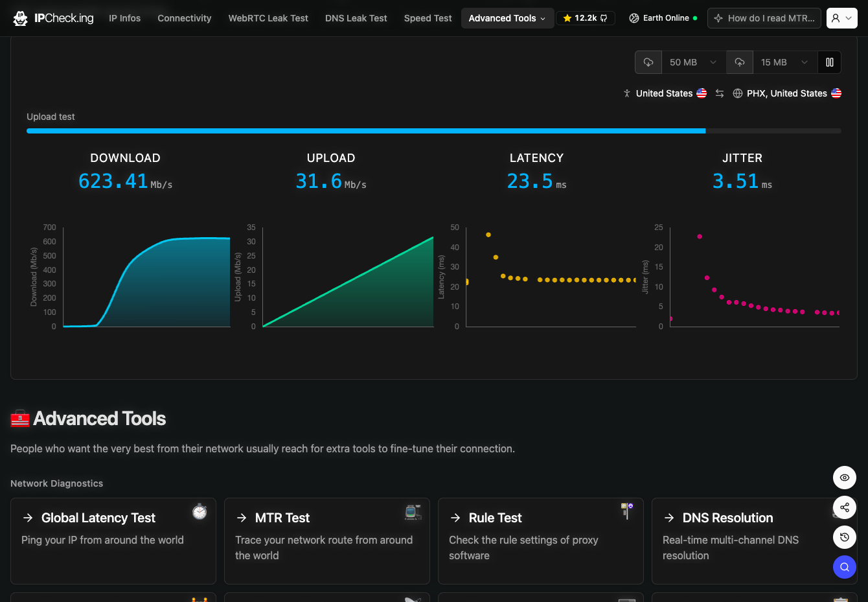Select WebRTC Leak Test in navigation
The image size is (868, 602).
268,18
